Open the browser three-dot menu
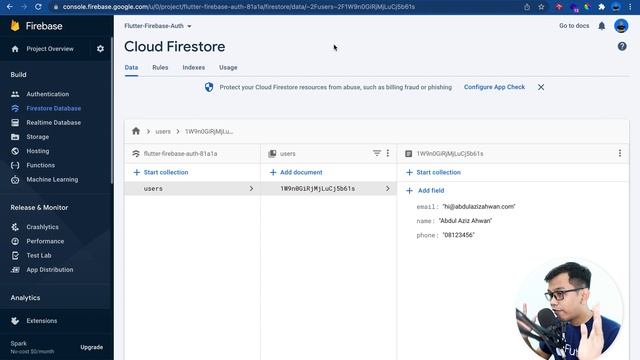 631,7
